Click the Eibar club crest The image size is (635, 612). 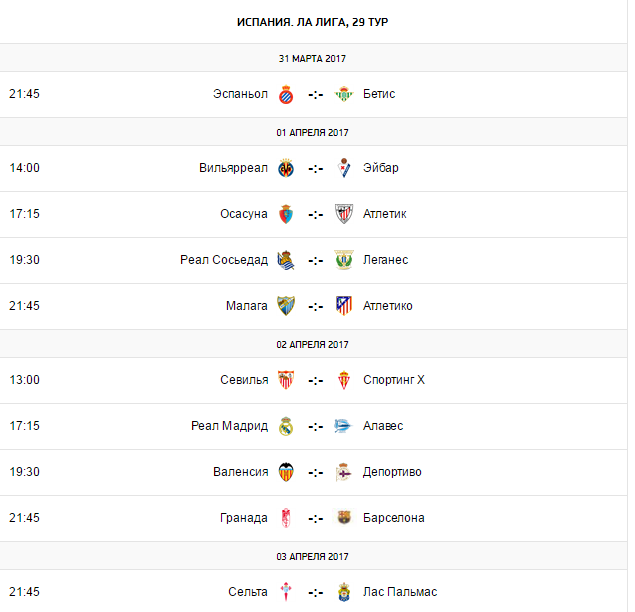pos(344,168)
